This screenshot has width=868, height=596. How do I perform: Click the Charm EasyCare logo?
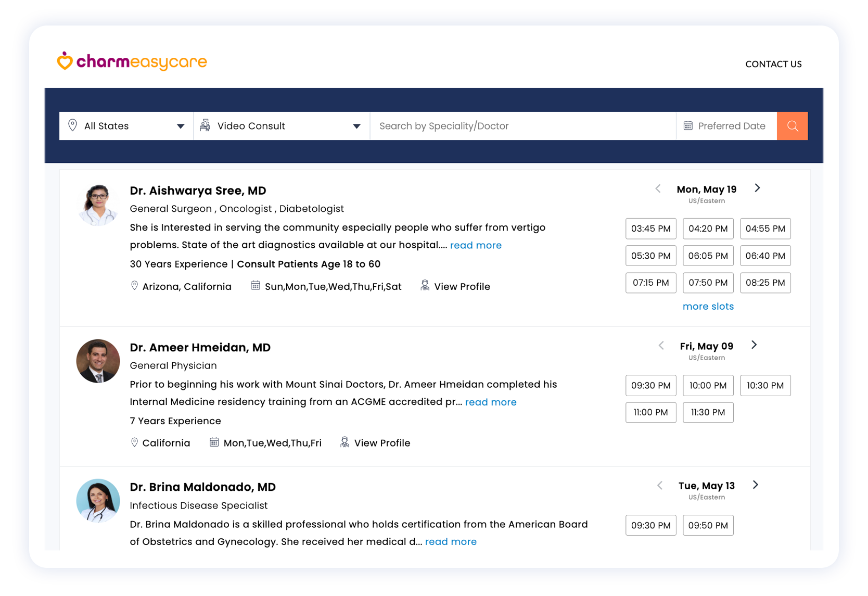[x=132, y=61]
